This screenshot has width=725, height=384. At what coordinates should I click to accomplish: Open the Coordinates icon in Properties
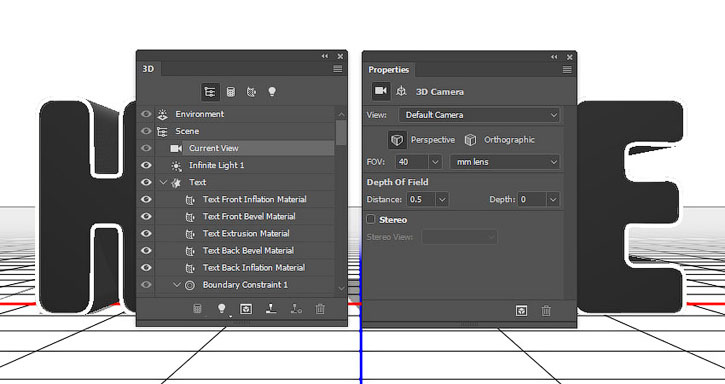tap(401, 91)
